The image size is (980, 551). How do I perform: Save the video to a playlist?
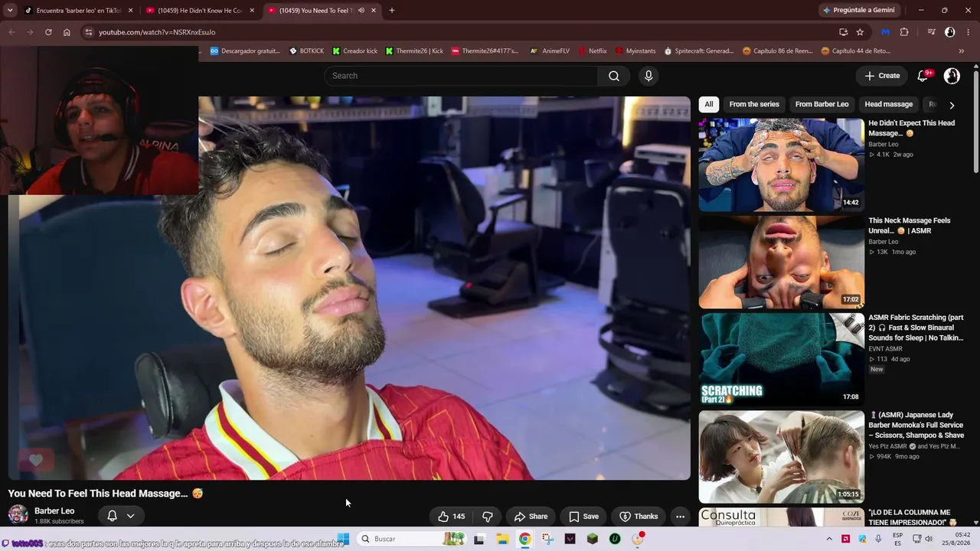[x=583, y=517]
